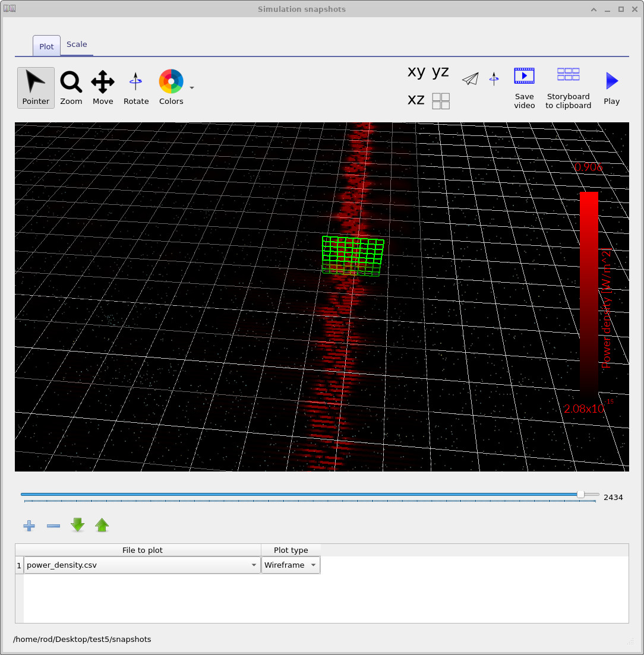Select the Plot tab

46,46
